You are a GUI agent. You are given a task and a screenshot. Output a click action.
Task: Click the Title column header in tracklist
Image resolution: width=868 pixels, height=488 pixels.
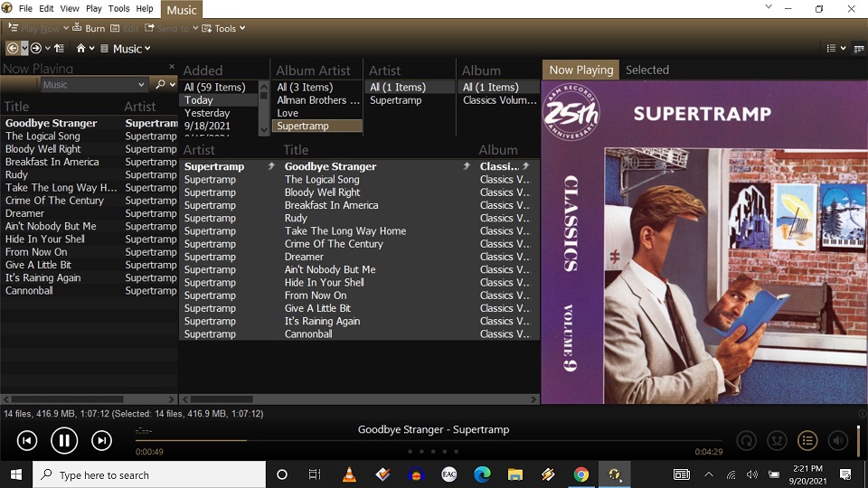(x=297, y=150)
